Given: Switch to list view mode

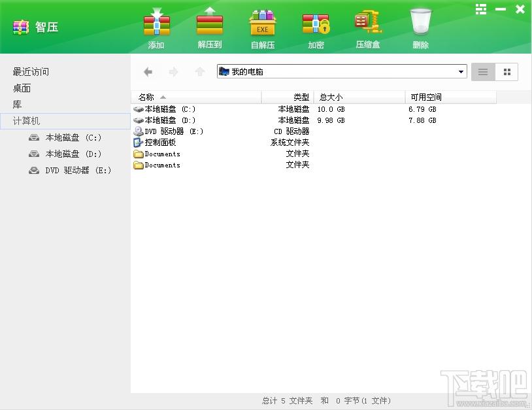Looking at the screenshot, I should tap(483, 72).
